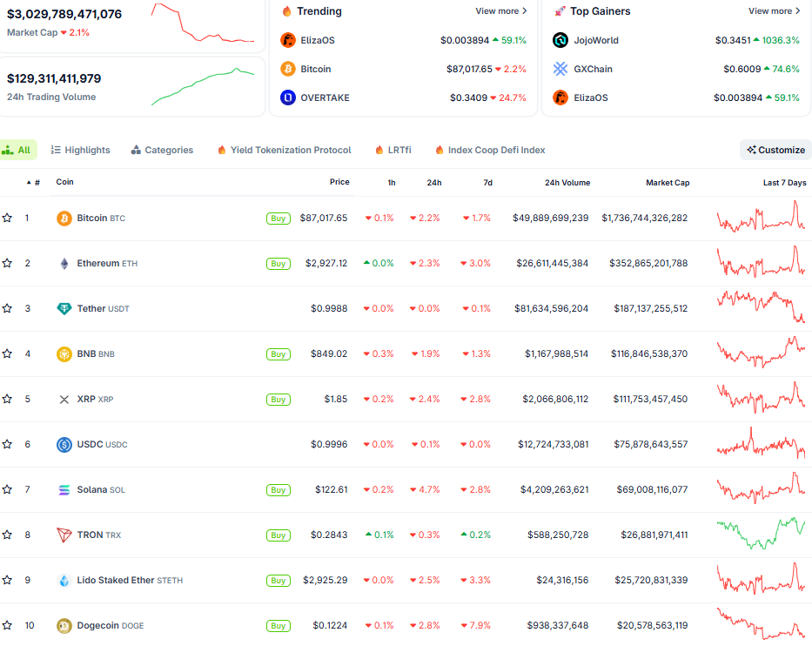Open the Categories tab

(x=162, y=150)
